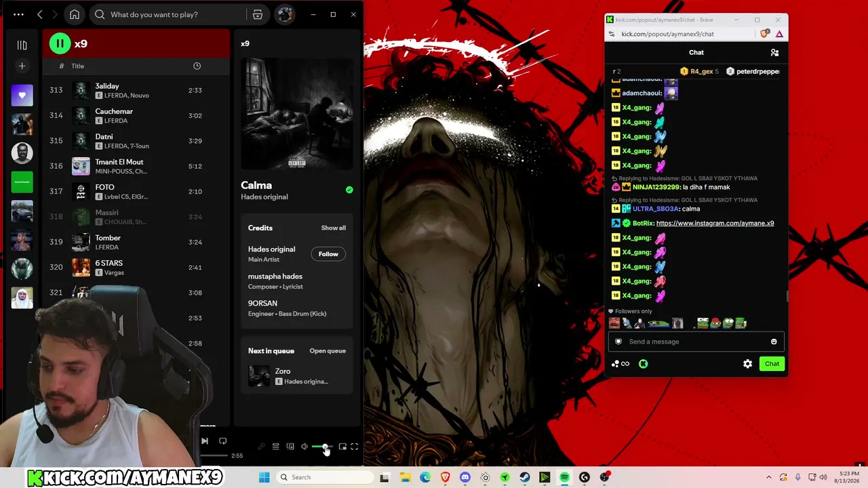Click the green Chat send button
Viewport: 868px width, 488px height.
click(772, 364)
